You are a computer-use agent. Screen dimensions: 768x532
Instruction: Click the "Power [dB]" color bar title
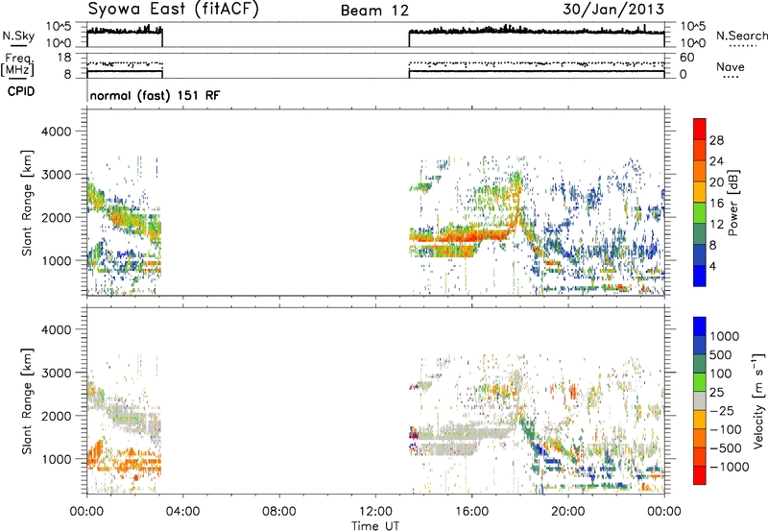(x=732, y=203)
